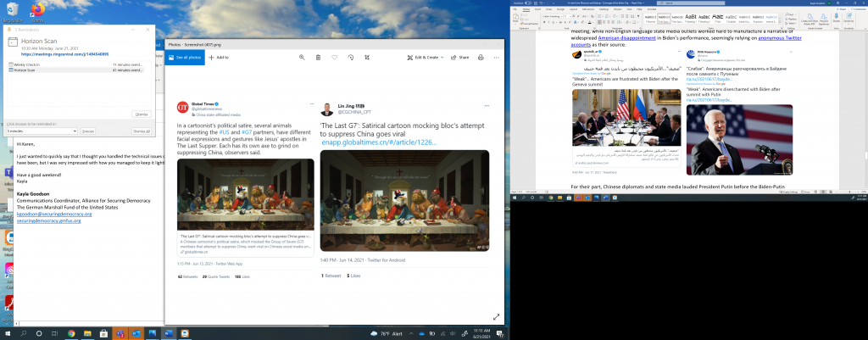Apply Title style in Word styles gallery

(x=717, y=19)
